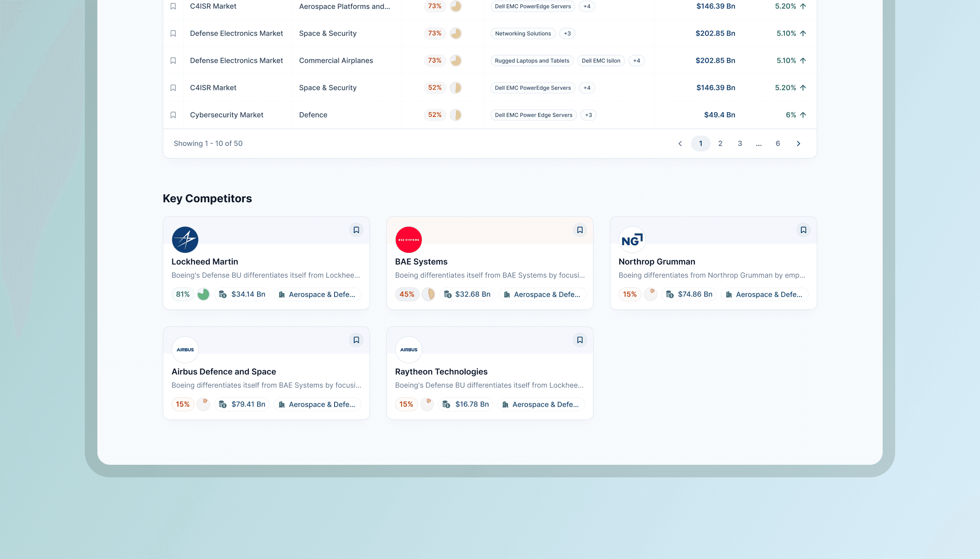Image resolution: width=980 pixels, height=559 pixels.
Task: Bookmark the Lockheed Martin competitor card
Action: pos(356,230)
